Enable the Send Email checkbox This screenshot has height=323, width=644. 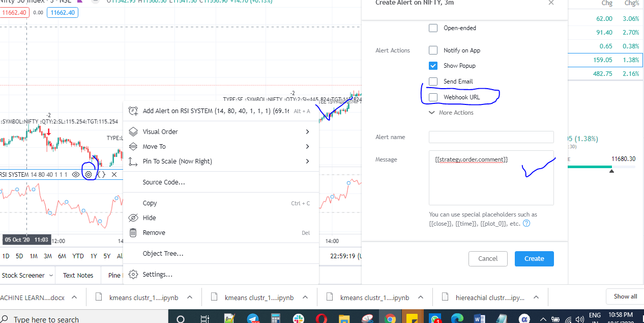coord(433,81)
